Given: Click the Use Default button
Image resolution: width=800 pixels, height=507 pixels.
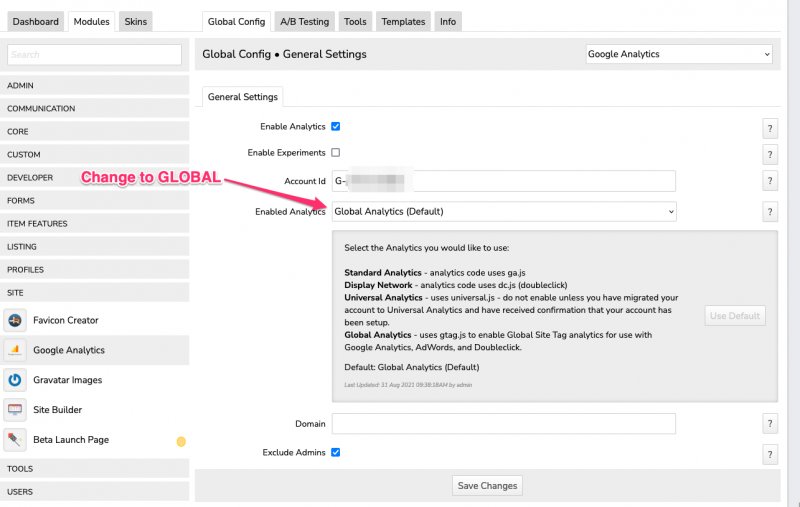Looking at the screenshot, I should tap(735, 316).
